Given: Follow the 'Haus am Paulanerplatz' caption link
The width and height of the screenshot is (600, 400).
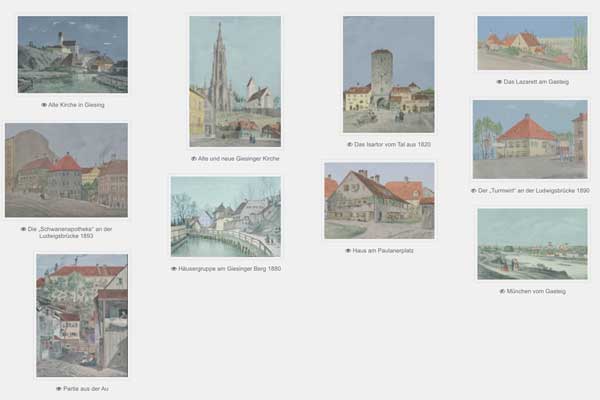Looking at the screenshot, I should coord(383,251).
